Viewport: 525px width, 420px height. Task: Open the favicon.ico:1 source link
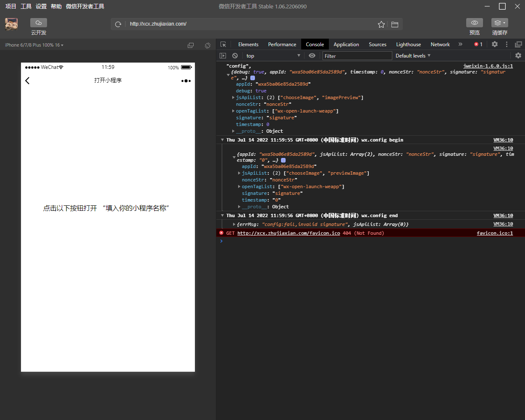(x=495, y=233)
